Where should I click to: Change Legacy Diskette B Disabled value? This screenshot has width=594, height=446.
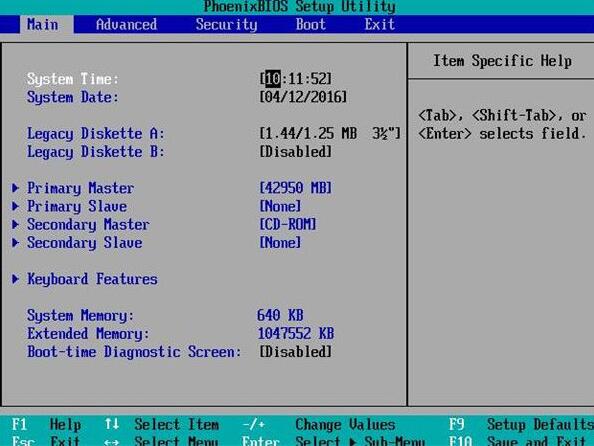295,152
